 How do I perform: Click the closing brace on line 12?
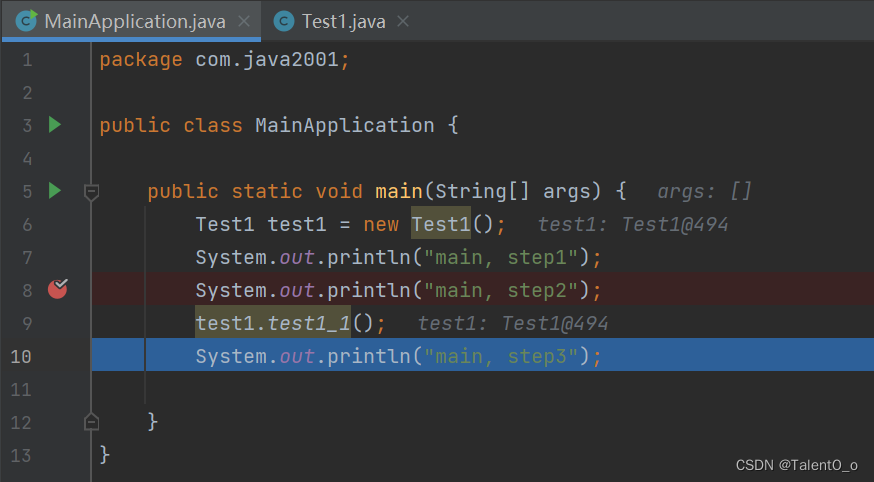pos(153,422)
